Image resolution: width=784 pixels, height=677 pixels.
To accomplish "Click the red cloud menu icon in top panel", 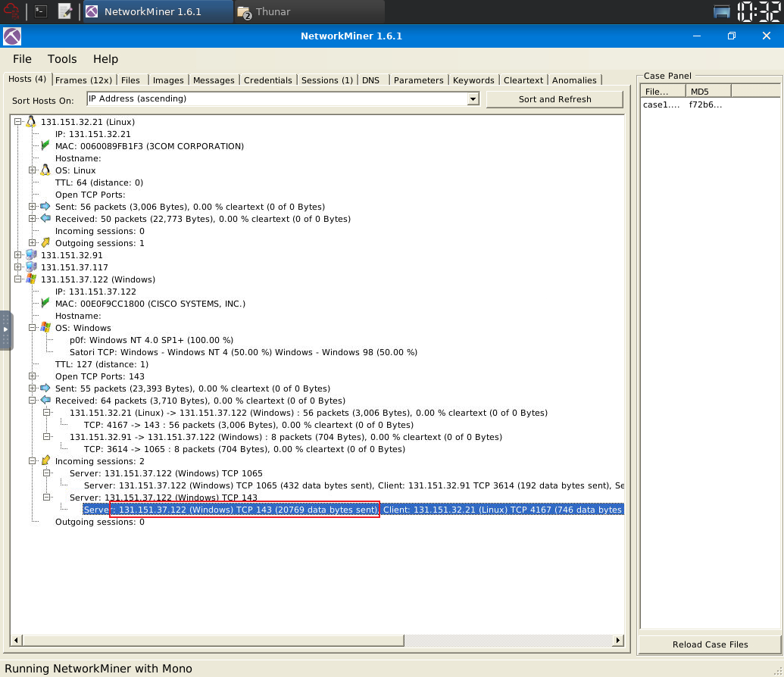I will pyautogui.click(x=11, y=11).
